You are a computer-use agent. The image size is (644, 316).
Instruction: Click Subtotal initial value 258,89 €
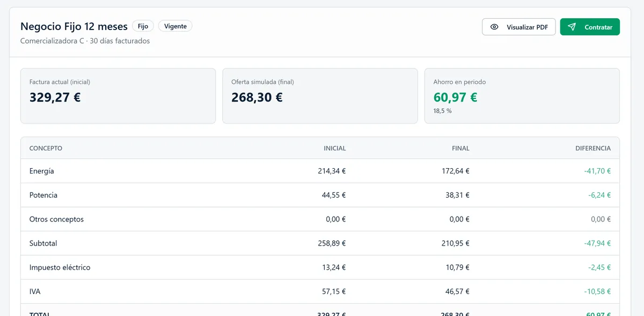332,243
